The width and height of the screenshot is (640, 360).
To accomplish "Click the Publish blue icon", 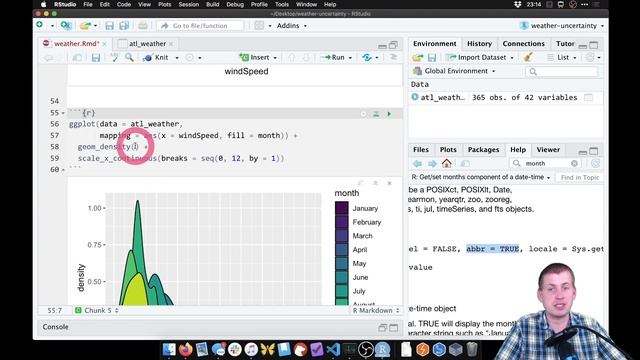I will tap(367, 58).
